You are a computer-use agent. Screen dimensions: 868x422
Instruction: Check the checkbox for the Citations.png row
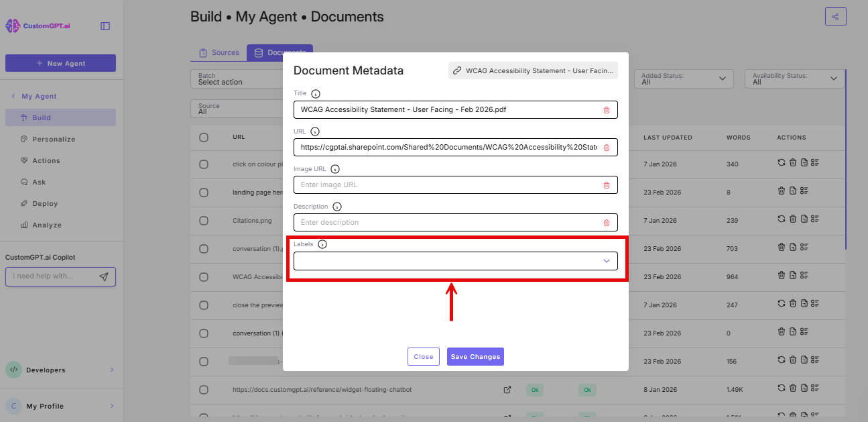point(204,220)
